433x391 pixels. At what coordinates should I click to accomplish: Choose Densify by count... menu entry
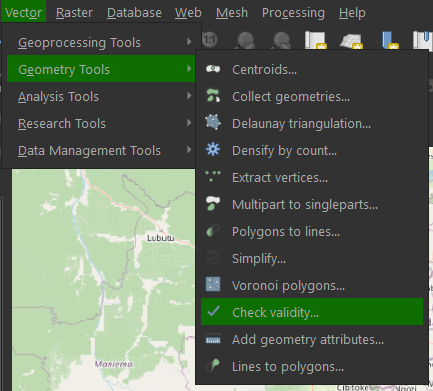[x=312, y=151]
